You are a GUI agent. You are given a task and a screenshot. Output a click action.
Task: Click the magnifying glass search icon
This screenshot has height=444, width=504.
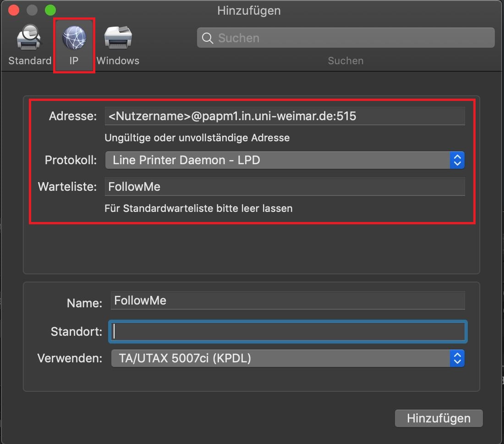(x=208, y=38)
